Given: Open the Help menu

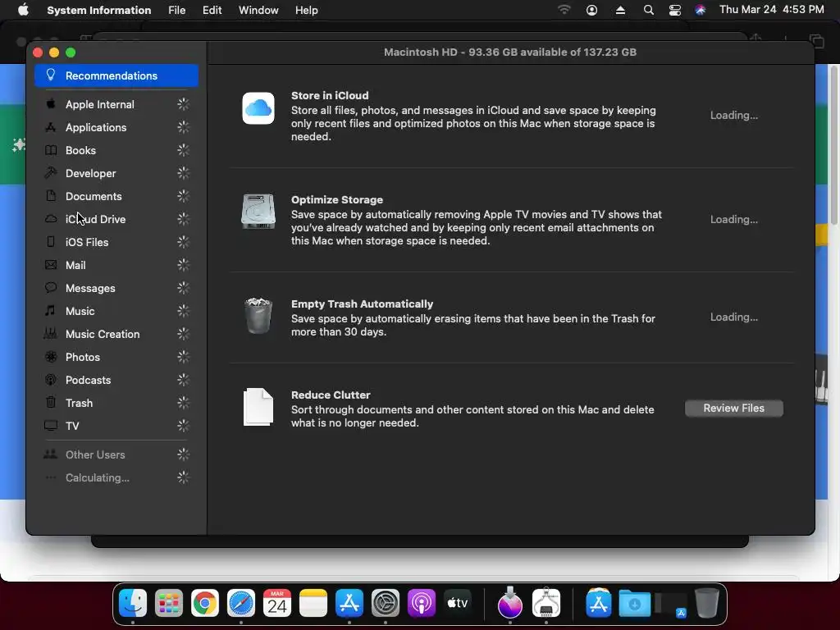Looking at the screenshot, I should click(307, 10).
